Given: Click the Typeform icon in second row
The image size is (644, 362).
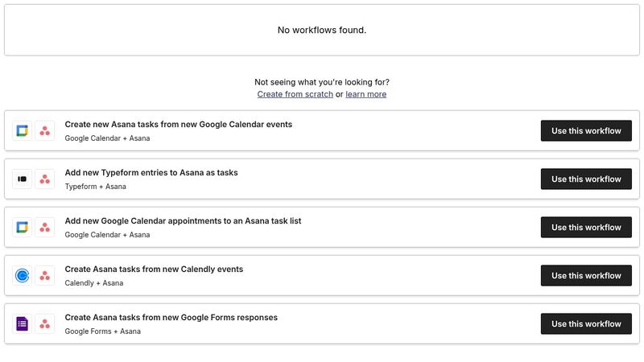Looking at the screenshot, I should 23,179.
